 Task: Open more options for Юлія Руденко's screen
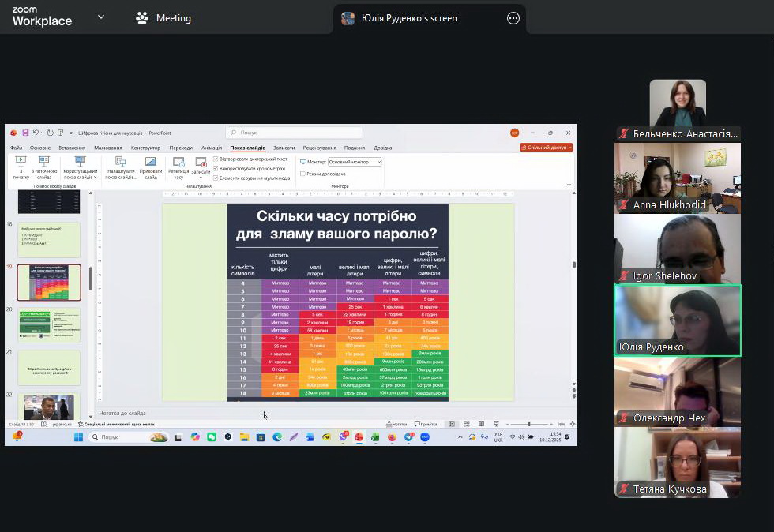pyautogui.click(x=513, y=18)
